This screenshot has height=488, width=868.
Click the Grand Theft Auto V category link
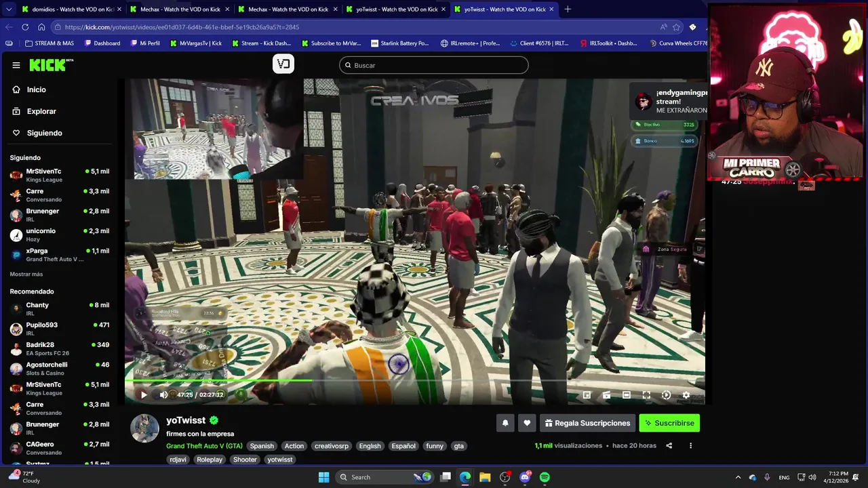tap(204, 446)
